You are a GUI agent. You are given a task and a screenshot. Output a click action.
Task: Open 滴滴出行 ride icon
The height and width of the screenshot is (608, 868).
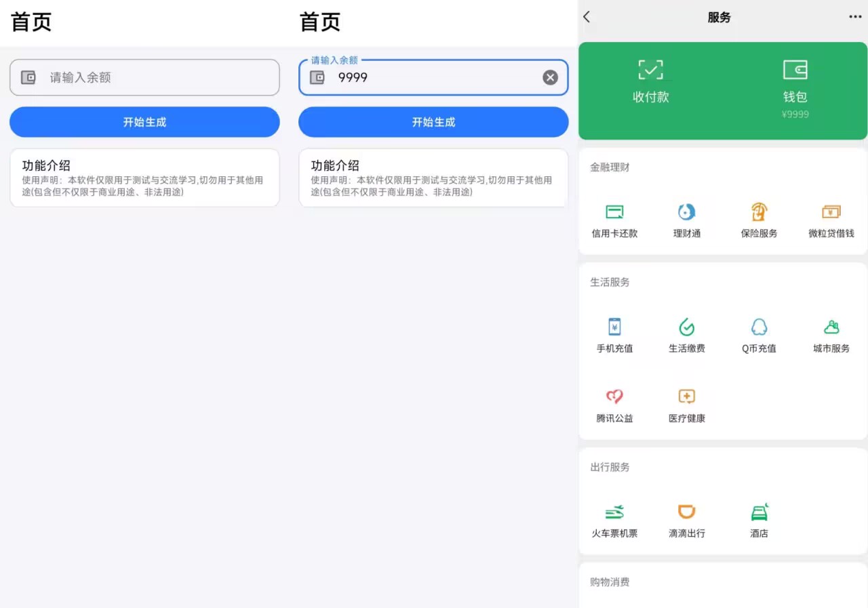tap(687, 512)
